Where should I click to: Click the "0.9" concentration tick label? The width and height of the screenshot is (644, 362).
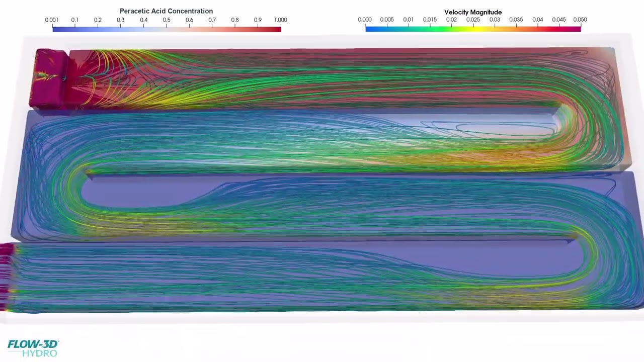click(x=258, y=20)
